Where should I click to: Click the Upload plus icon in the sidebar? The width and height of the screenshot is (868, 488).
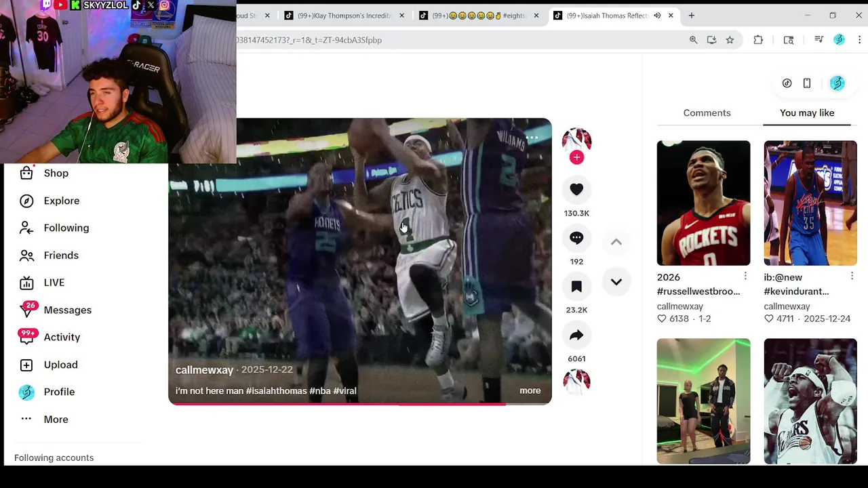[x=26, y=365]
